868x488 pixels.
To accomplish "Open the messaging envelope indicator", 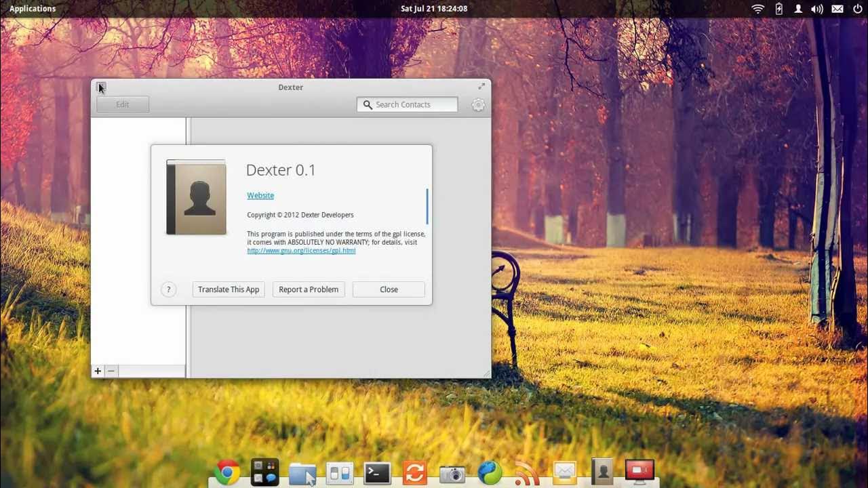I will pos(837,9).
